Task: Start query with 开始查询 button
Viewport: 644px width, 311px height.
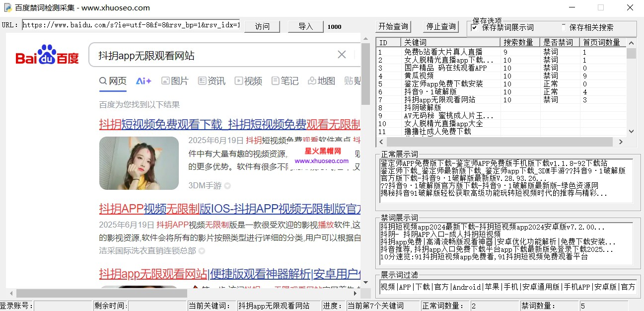Action: (x=393, y=26)
